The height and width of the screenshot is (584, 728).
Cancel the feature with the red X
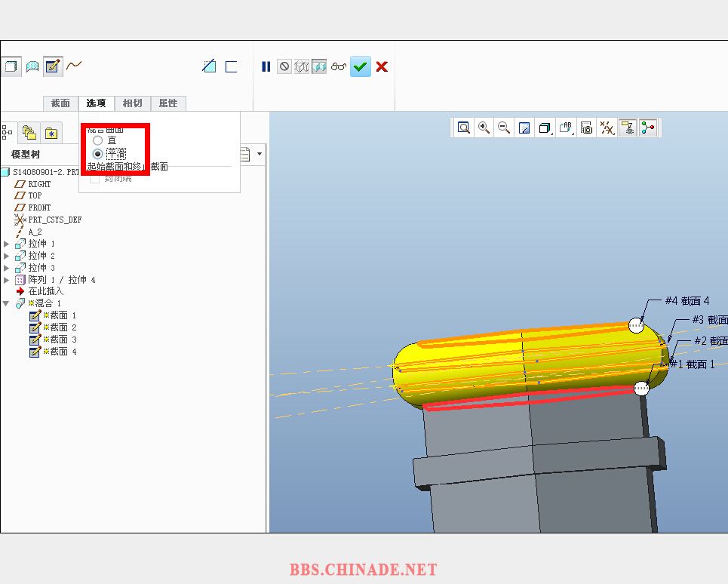pos(382,66)
